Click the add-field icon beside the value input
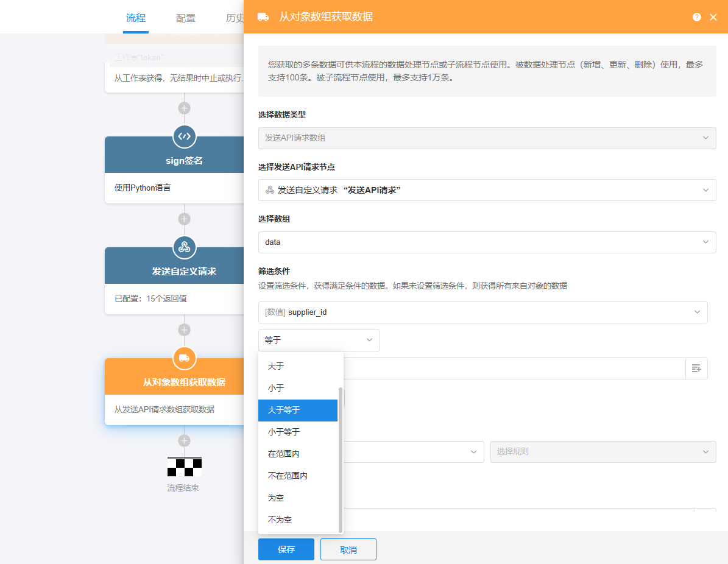The height and width of the screenshot is (564, 728). (696, 368)
